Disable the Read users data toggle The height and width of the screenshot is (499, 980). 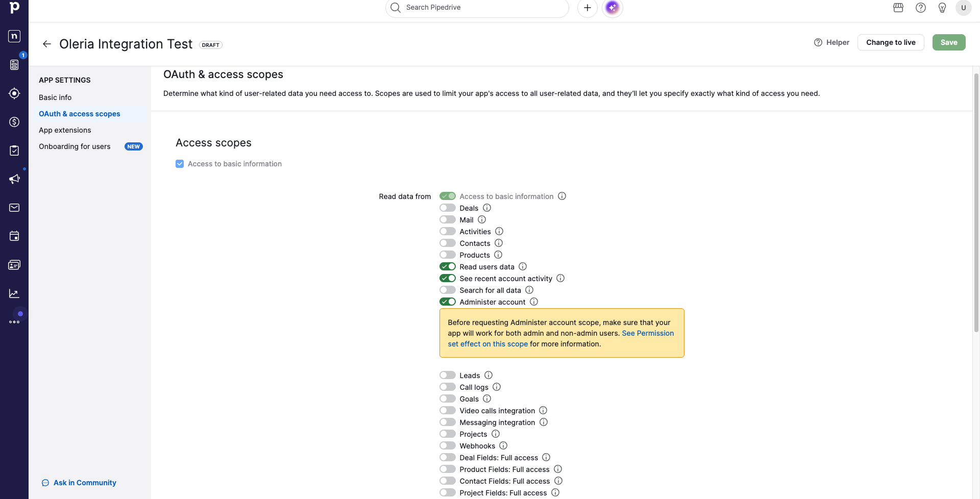(x=448, y=266)
